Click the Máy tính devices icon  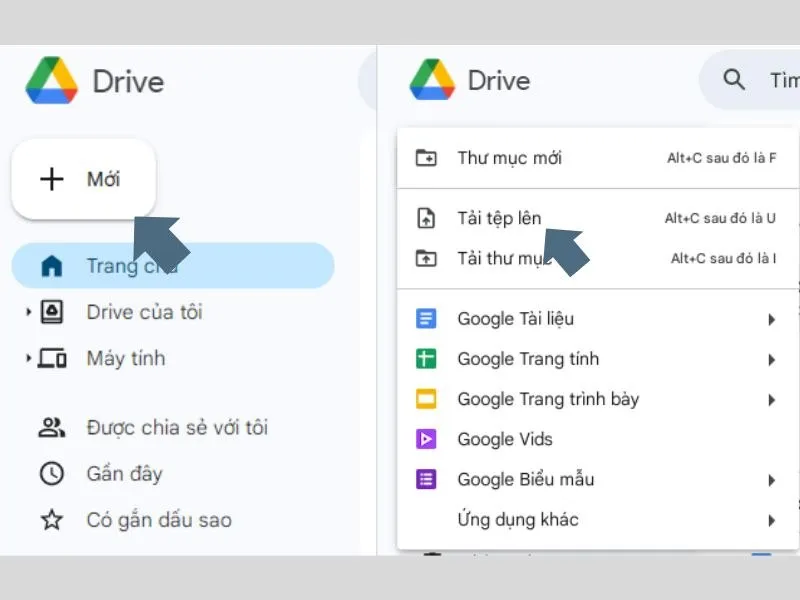(53, 358)
